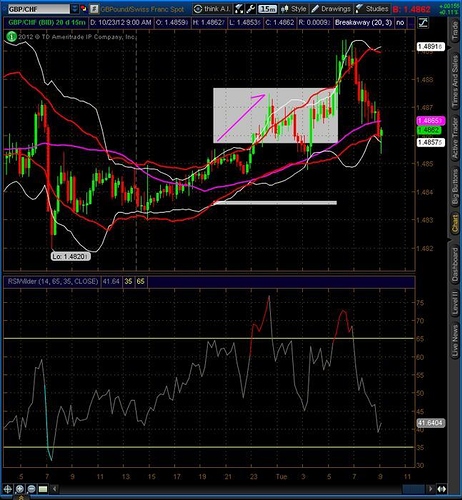Click the Tue label on time axis
The height and width of the screenshot is (500, 462).
[x=282, y=477]
